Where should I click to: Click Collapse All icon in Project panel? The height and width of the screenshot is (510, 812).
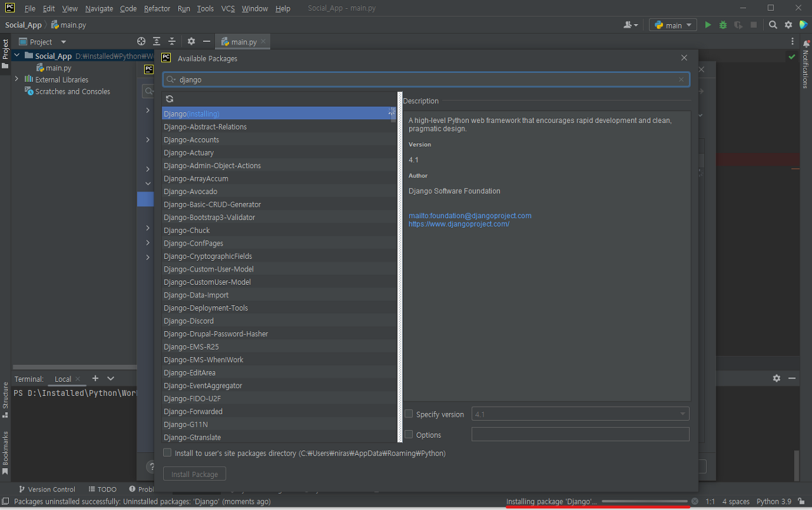click(171, 41)
